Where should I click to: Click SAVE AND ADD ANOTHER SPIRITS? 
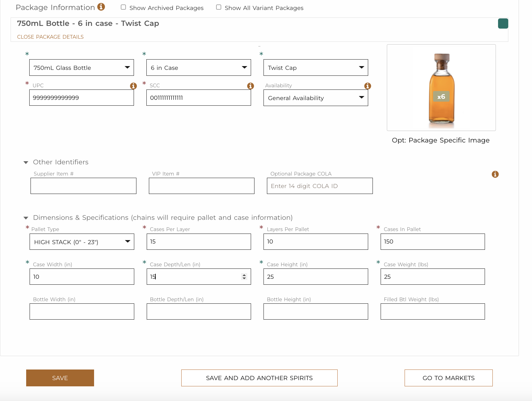pyautogui.click(x=259, y=378)
